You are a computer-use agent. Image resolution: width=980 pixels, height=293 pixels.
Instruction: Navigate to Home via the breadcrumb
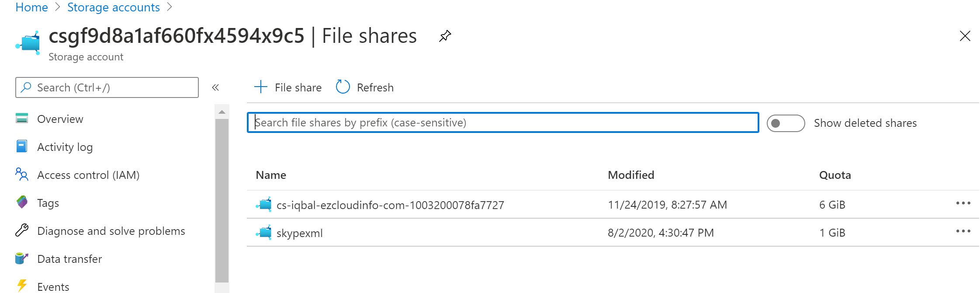31,7
